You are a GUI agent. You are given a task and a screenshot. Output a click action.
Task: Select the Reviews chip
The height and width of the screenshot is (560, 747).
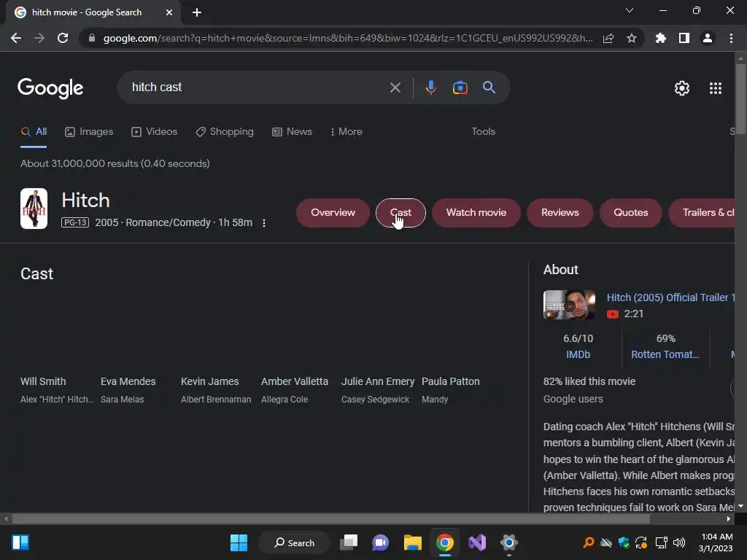[x=560, y=213]
